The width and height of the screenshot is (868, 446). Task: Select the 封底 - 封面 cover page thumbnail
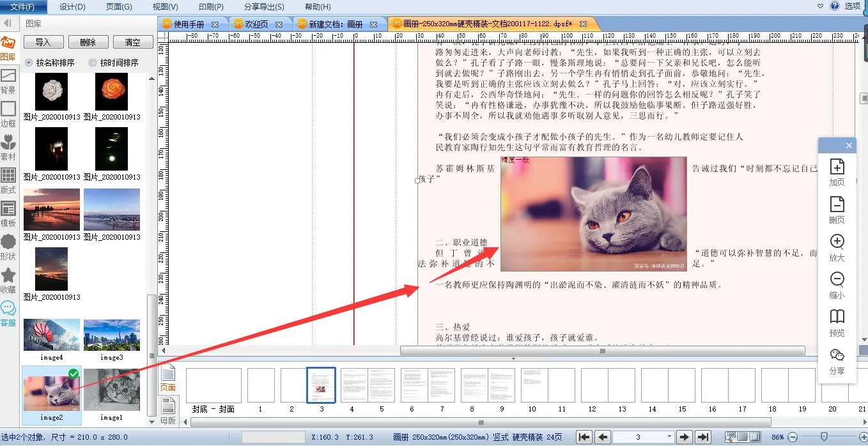[213, 385]
